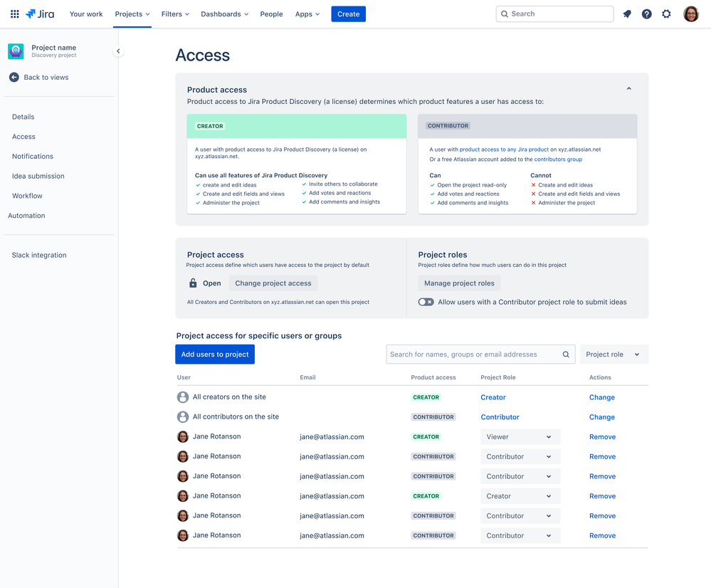This screenshot has width=711, height=588.
Task: Click the All contributors on the site group icon
Action: tap(183, 417)
